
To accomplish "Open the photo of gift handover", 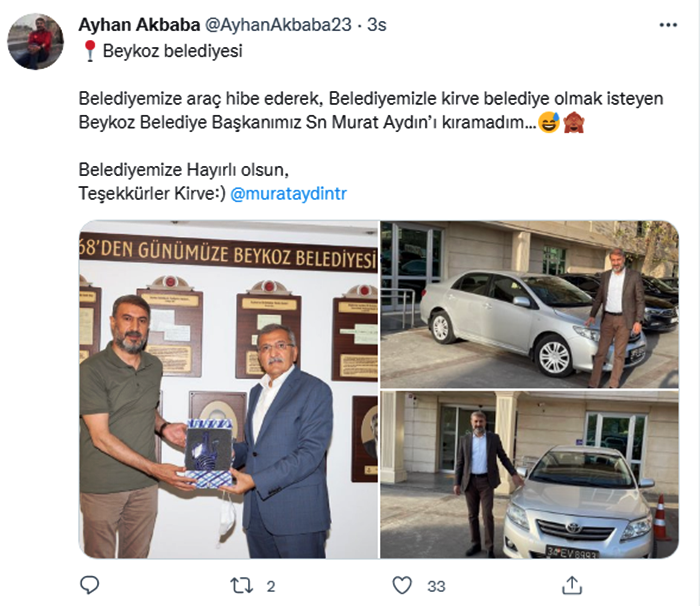I will pyautogui.click(x=229, y=389).
